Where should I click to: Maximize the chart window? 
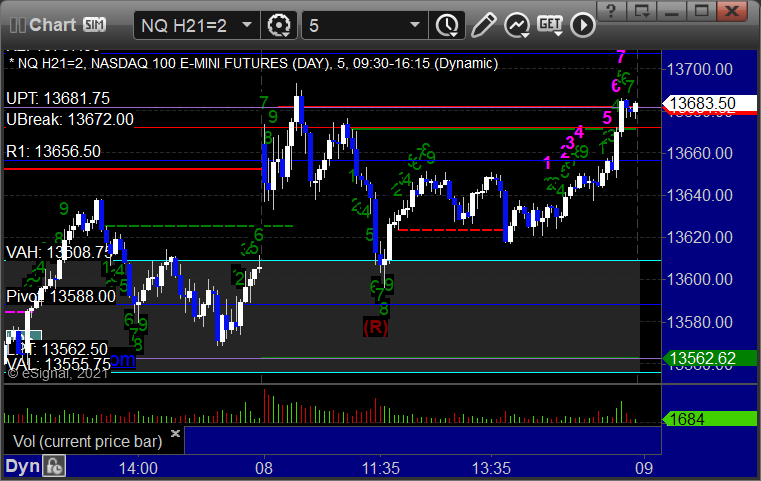click(701, 10)
